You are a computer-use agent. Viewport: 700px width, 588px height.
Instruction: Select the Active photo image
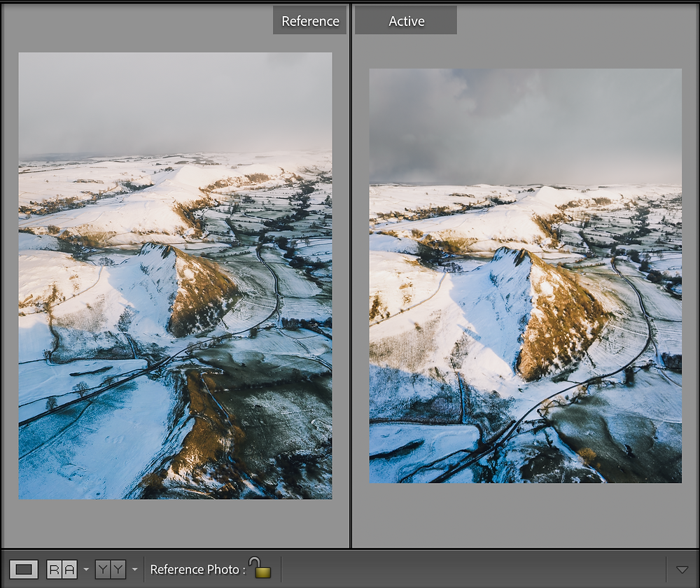click(x=526, y=276)
